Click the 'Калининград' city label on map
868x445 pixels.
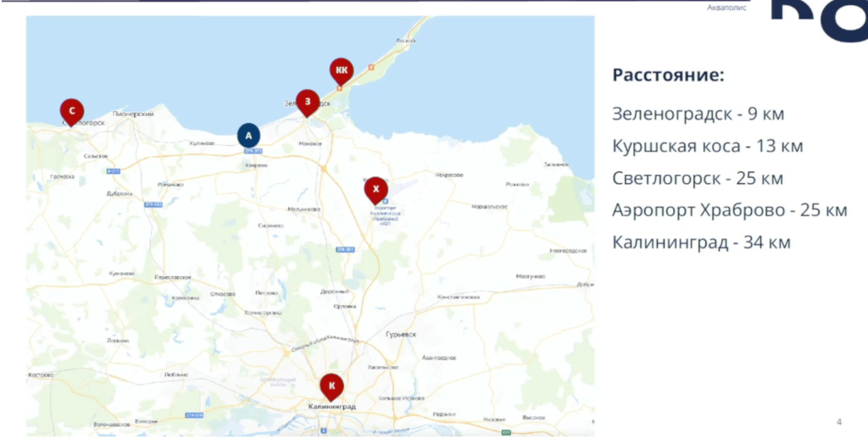click(331, 407)
